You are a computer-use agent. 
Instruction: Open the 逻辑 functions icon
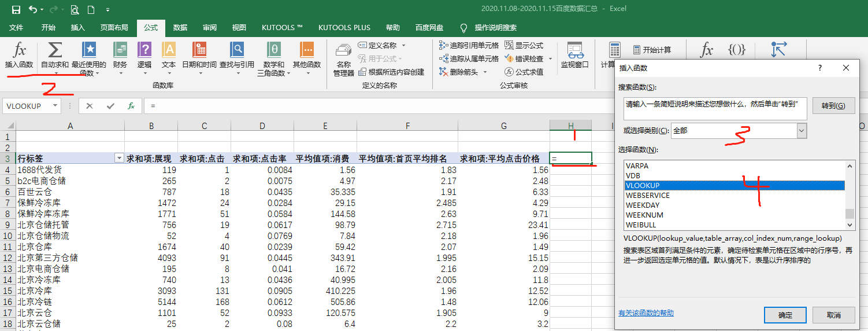point(144,56)
